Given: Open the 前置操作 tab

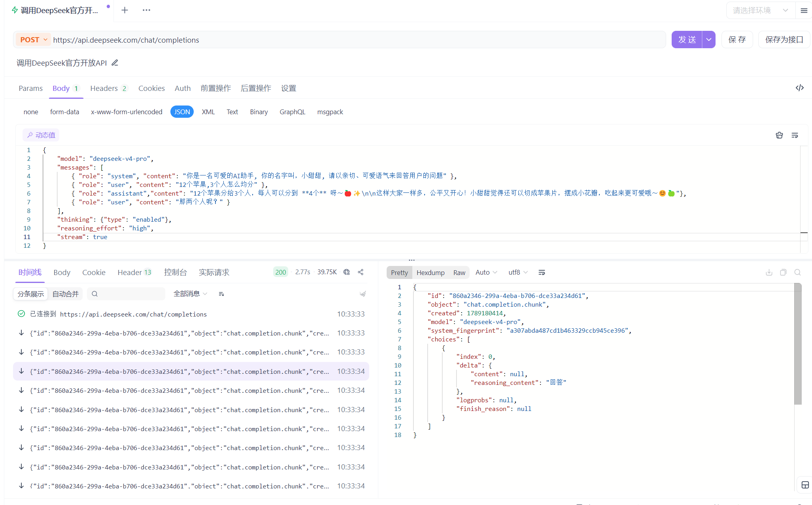Looking at the screenshot, I should (x=215, y=88).
